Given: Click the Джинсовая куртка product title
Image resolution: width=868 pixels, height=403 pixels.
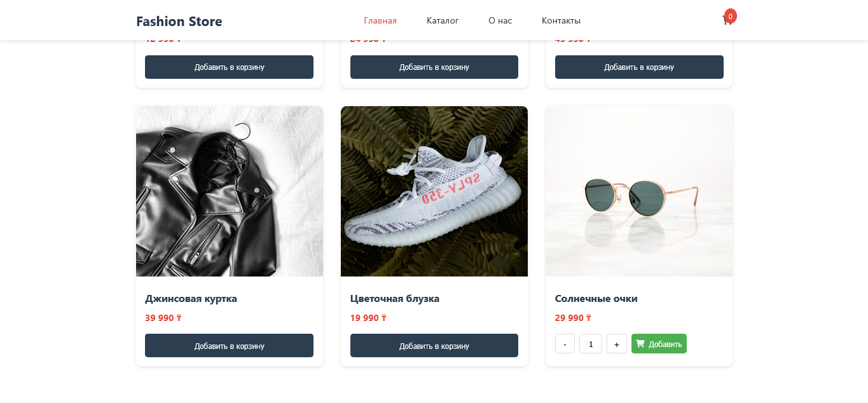Looking at the screenshot, I should point(191,299).
